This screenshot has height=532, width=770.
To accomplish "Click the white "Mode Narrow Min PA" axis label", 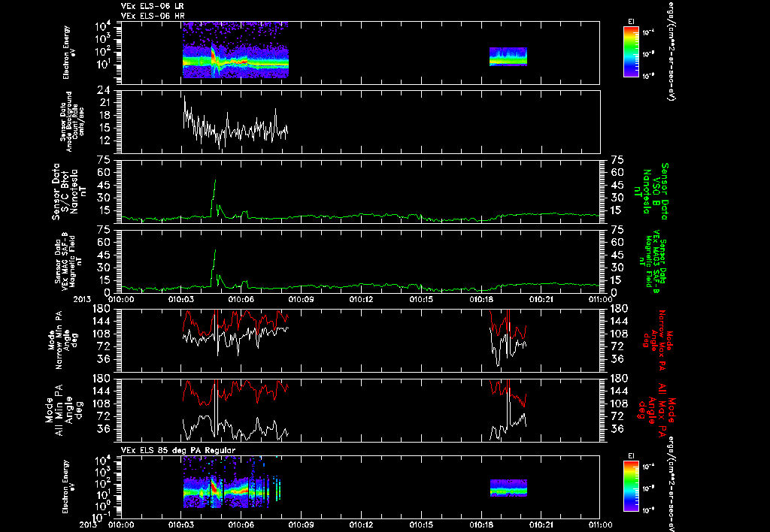I will pos(65,340).
